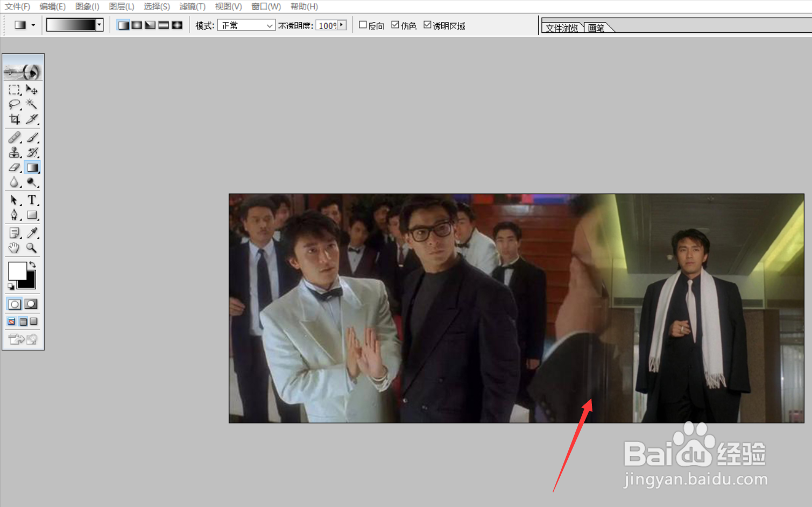Viewport: 812px width, 507px height.
Task: Click the toolbox header feather image
Action: point(23,71)
